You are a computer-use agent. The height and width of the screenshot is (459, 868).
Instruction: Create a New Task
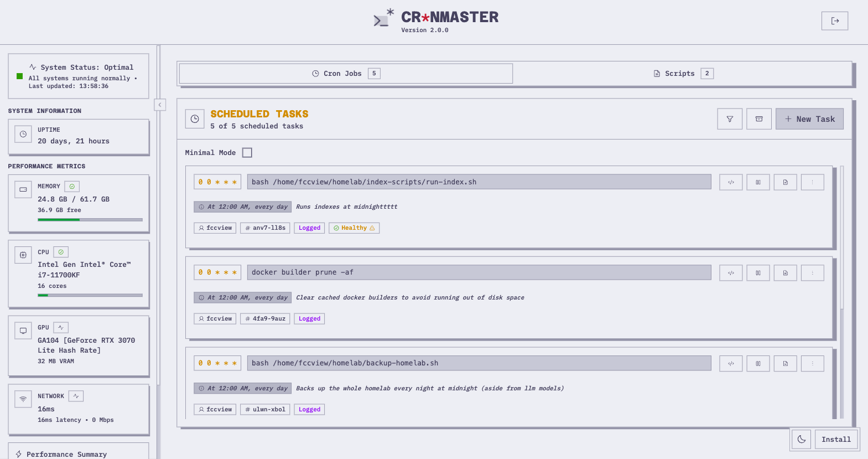point(809,119)
